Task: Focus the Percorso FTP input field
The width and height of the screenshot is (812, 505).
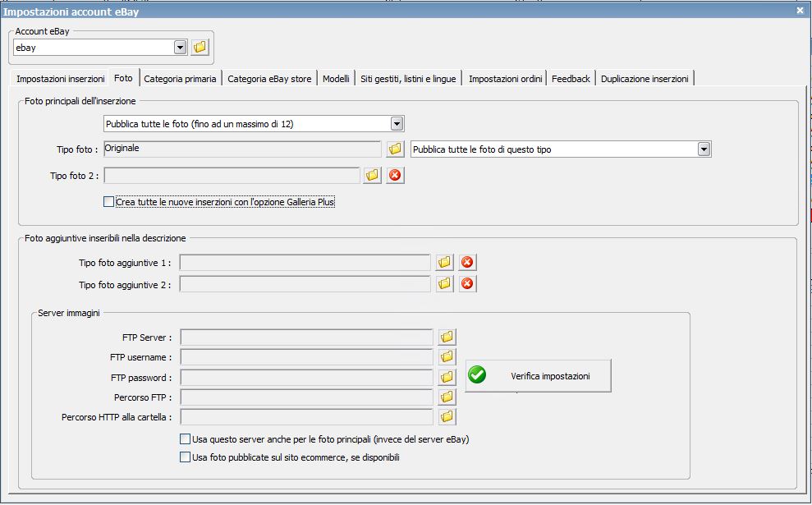Action: tap(306, 397)
